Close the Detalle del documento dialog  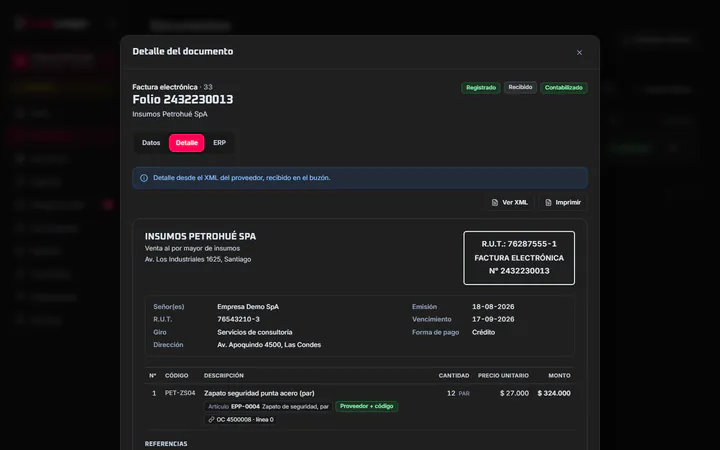[579, 52]
